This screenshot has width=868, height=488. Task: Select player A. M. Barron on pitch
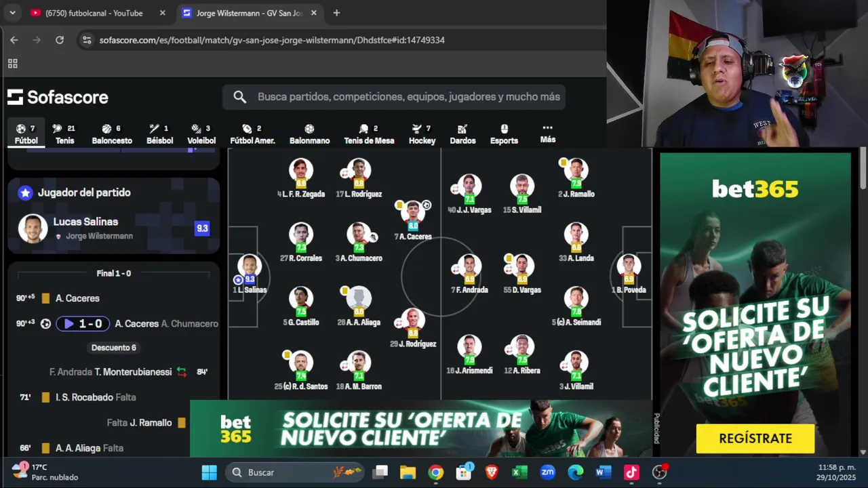359,371
